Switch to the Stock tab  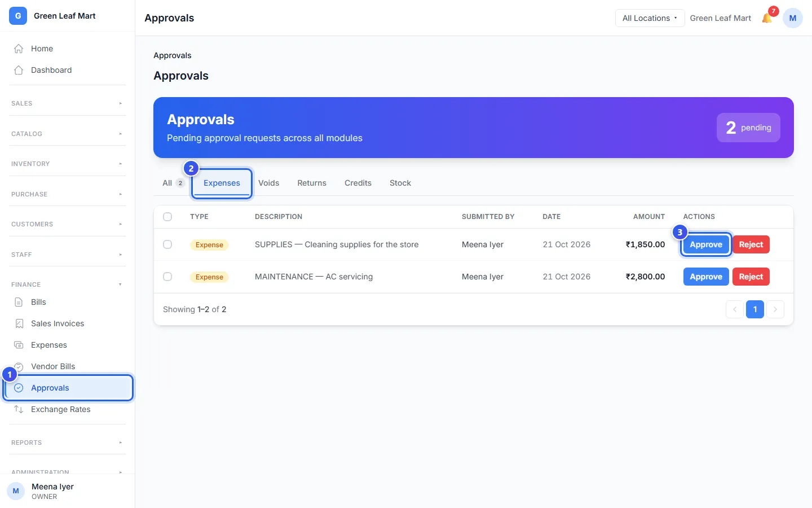[x=400, y=183]
